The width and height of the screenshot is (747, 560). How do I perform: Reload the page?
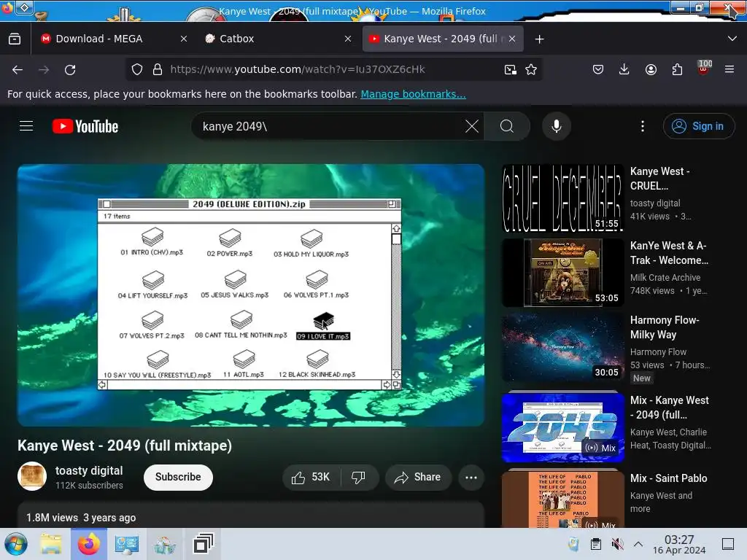coord(70,69)
